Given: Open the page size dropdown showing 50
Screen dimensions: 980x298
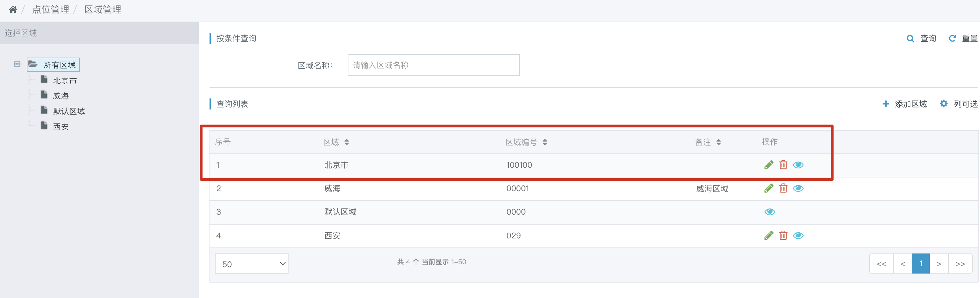Looking at the screenshot, I should (251, 264).
